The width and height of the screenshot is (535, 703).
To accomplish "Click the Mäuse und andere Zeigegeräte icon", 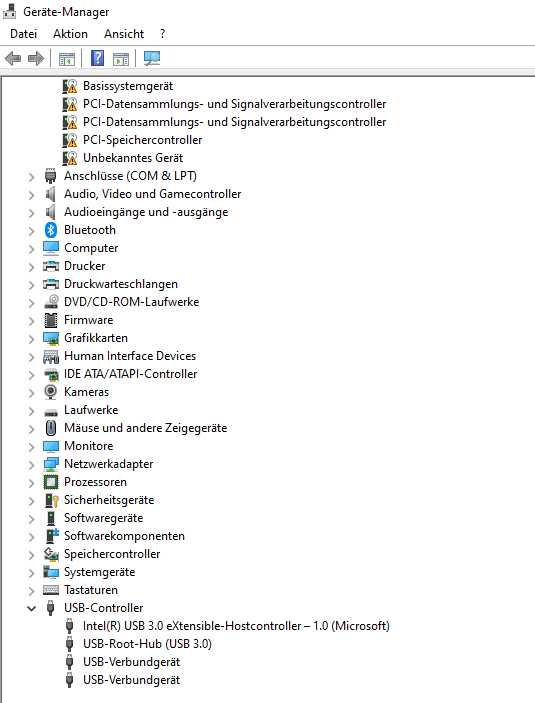I will pos(51,428).
